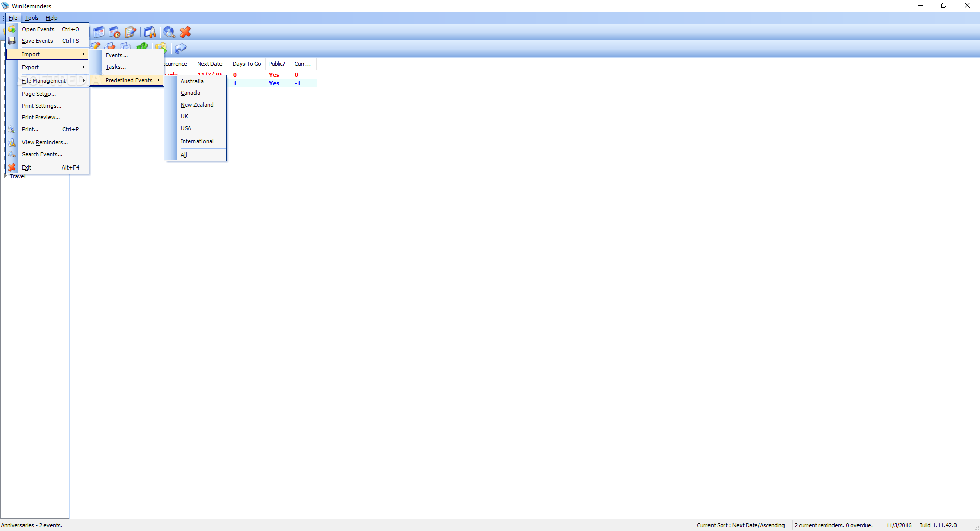Exit the application via menu
The height and width of the screenshot is (531, 980).
click(x=47, y=167)
